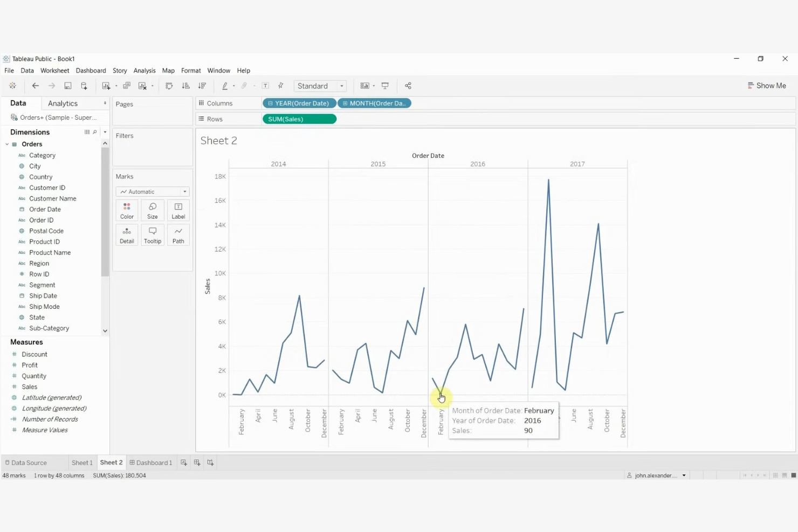Open the Label options in the Marks card
Viewport: 798px width, 532px height.
pyautogui.click(x=178, y=210)
